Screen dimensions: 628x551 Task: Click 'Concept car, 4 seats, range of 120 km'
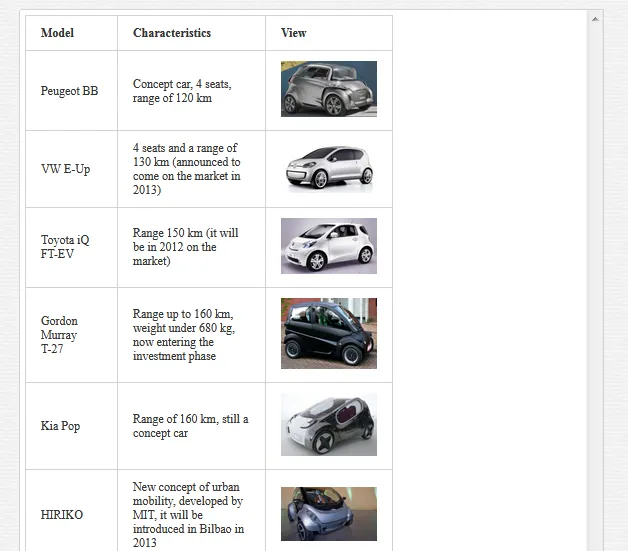pos(182,91)
